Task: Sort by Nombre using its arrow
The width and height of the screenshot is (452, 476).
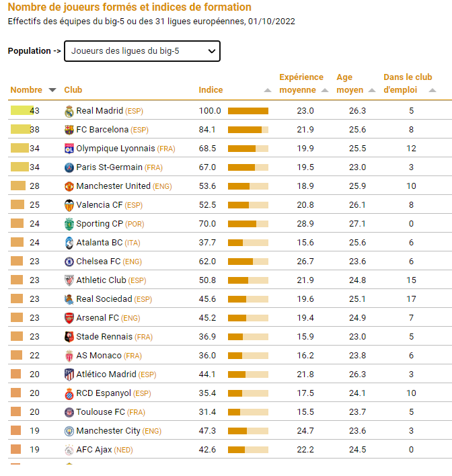Action: tap(52, 90)
